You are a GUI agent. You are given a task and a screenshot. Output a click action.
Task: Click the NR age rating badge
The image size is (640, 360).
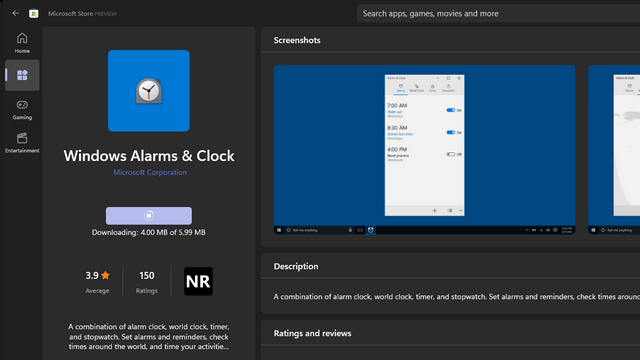(198, 281)
